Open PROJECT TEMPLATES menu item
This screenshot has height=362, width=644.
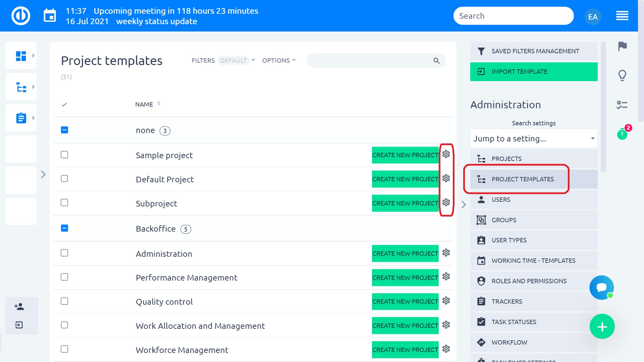534,179
